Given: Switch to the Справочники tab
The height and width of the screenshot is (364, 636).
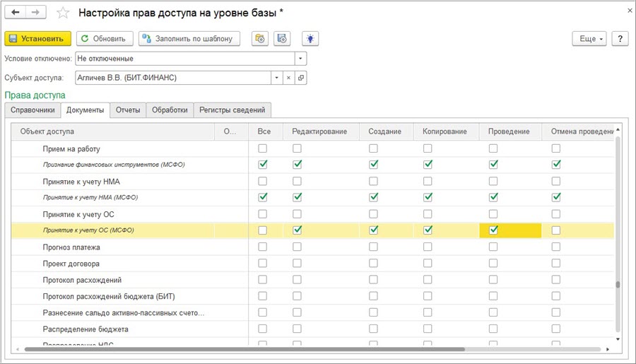Looking at the screenshot, I should 33,110.
